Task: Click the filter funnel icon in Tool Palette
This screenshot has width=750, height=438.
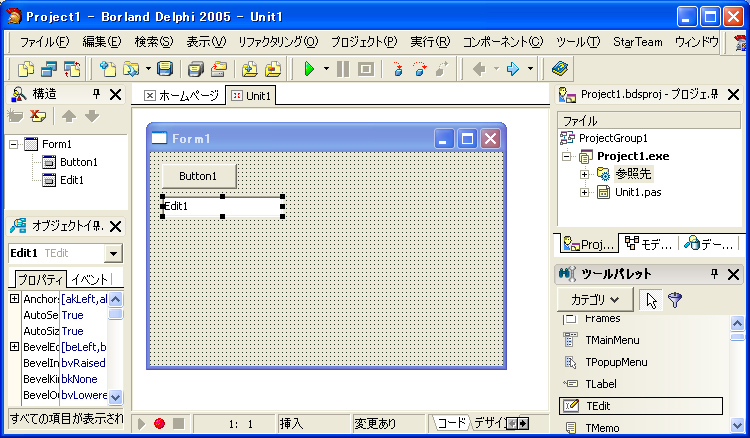Action: point(675,300)
